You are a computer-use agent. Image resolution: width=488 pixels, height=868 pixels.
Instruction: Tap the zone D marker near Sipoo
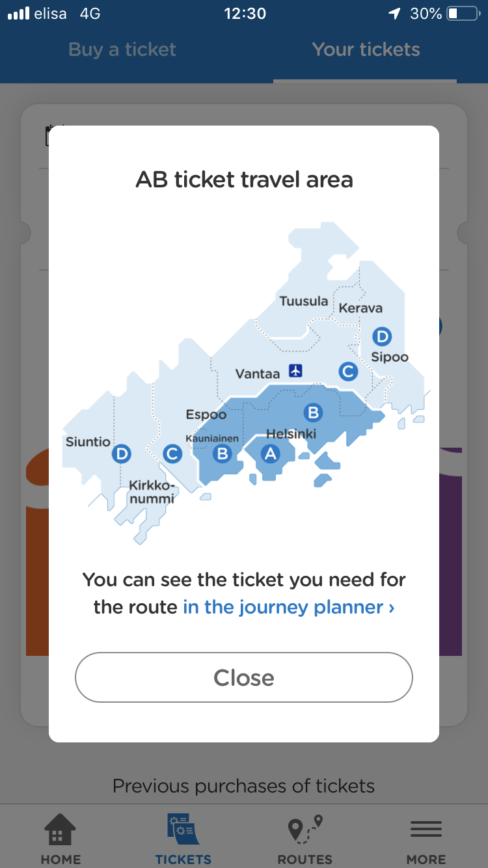click(x=382, y=336)
